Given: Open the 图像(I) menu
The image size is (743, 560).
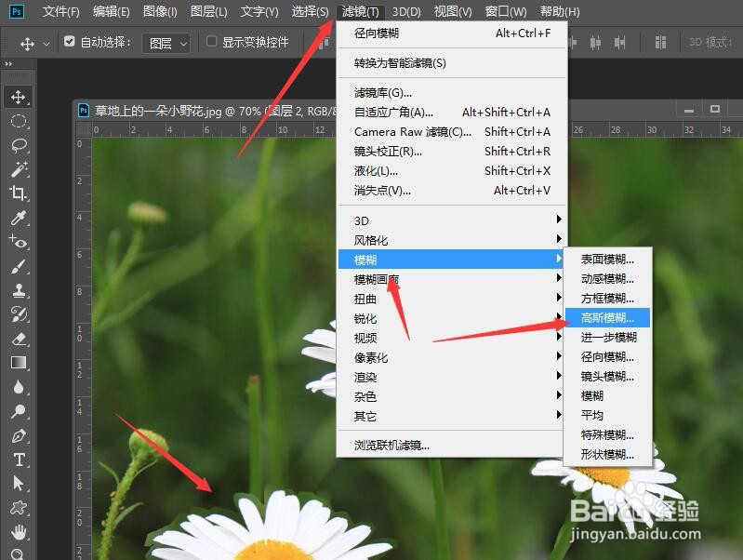Looking at the screenshot, I should 160,11.
